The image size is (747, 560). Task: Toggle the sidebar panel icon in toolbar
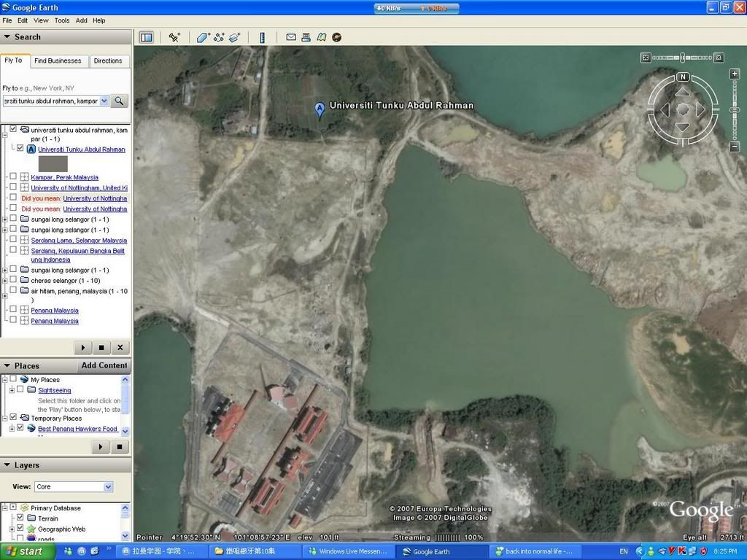[146, 37]
